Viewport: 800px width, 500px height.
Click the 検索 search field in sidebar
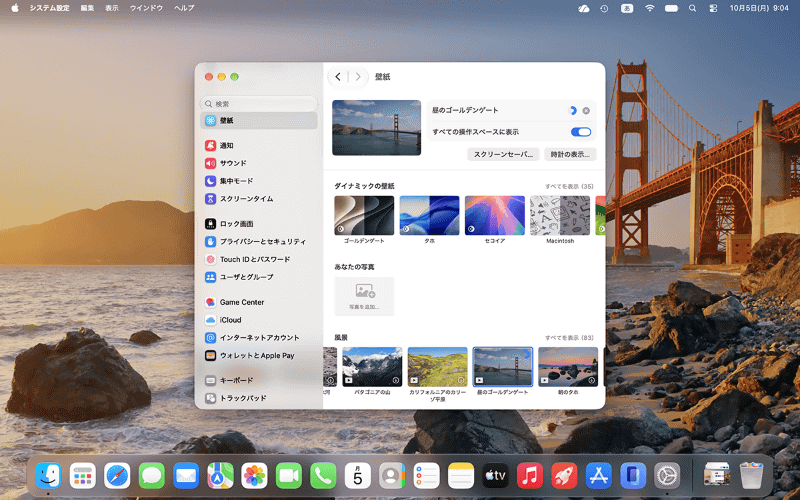coord(259,104)
